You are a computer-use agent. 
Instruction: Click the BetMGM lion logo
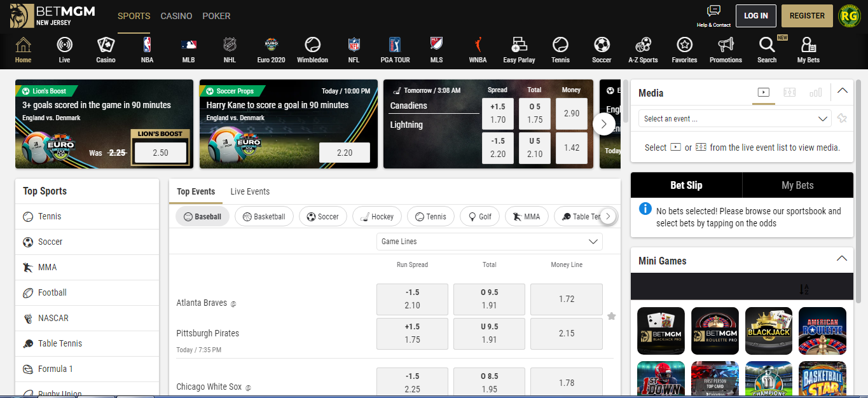point(22,16)
